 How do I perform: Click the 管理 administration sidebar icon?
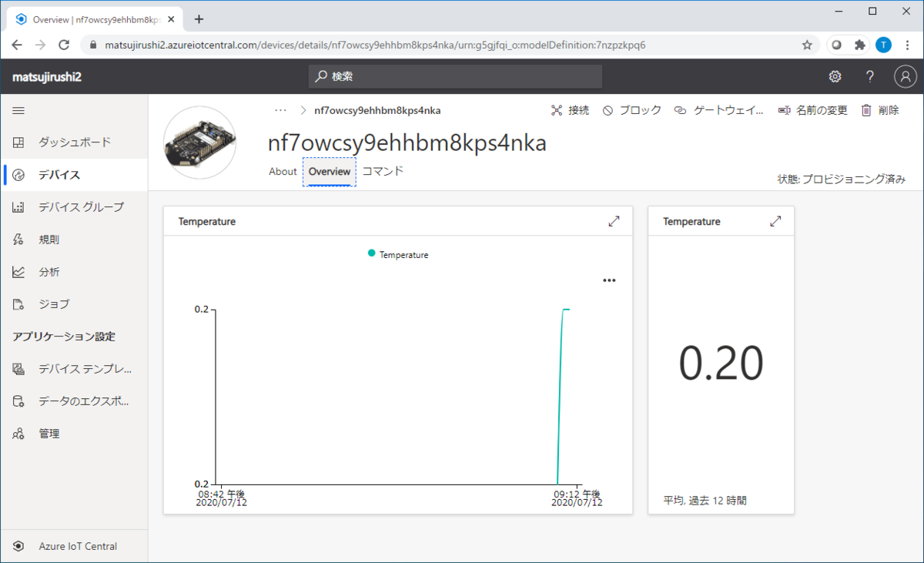click(x=18, y=434)
